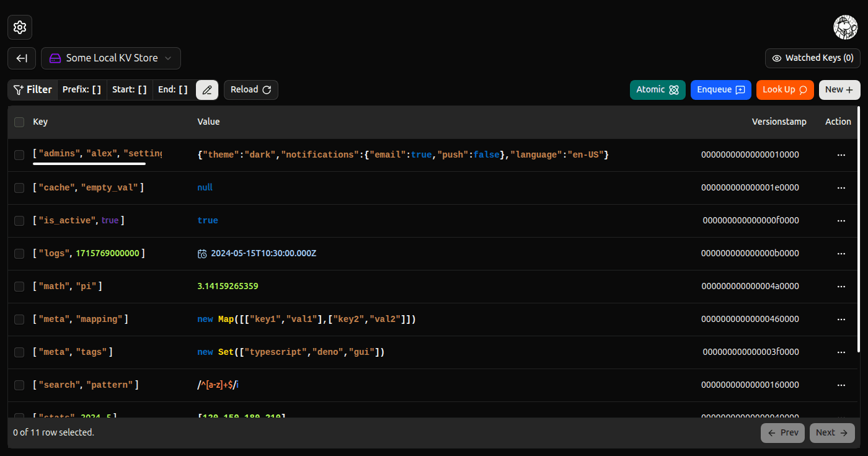Open the Atomic operation dialog
The height and width of the screenshot is (456, 868).
coord(658,90)
